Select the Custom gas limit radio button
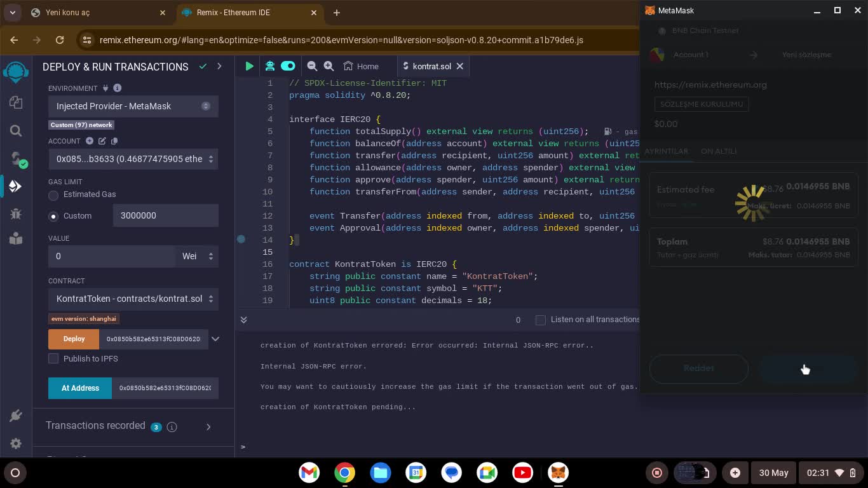868x488 pixels. 53,216
